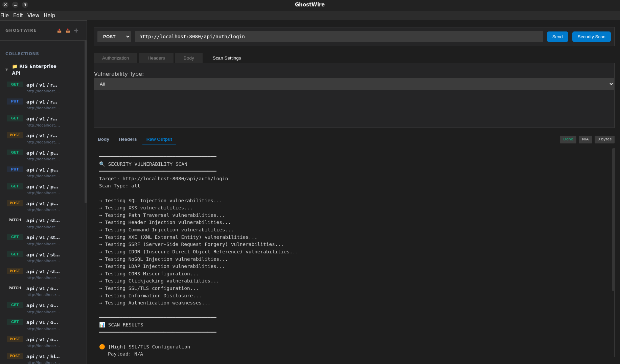Show the response Headers tab
This screenshot has width=620, height=364.
point(128,139)
